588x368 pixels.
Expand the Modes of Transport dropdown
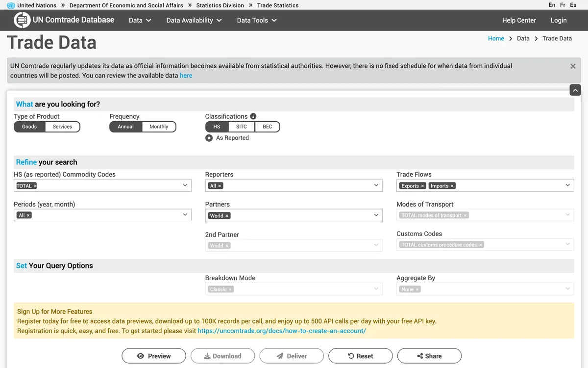(x=568, y=215)
